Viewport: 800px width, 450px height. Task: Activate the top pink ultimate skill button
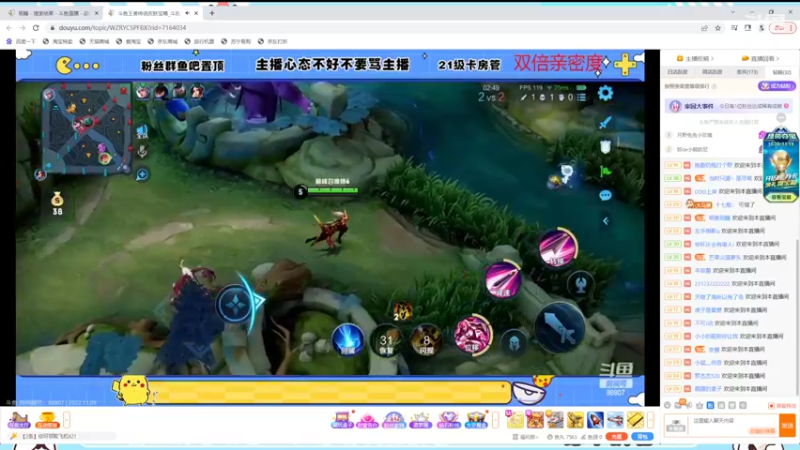click(558, 247)
